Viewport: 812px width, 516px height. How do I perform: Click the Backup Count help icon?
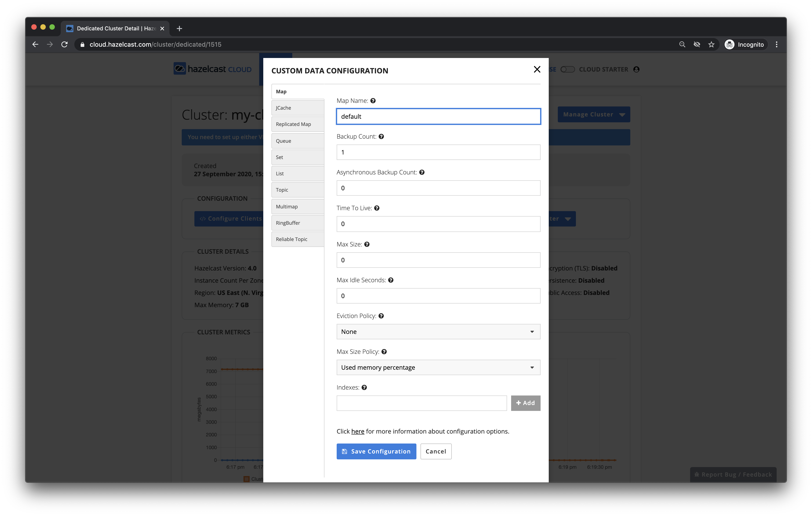click(381, 137)
